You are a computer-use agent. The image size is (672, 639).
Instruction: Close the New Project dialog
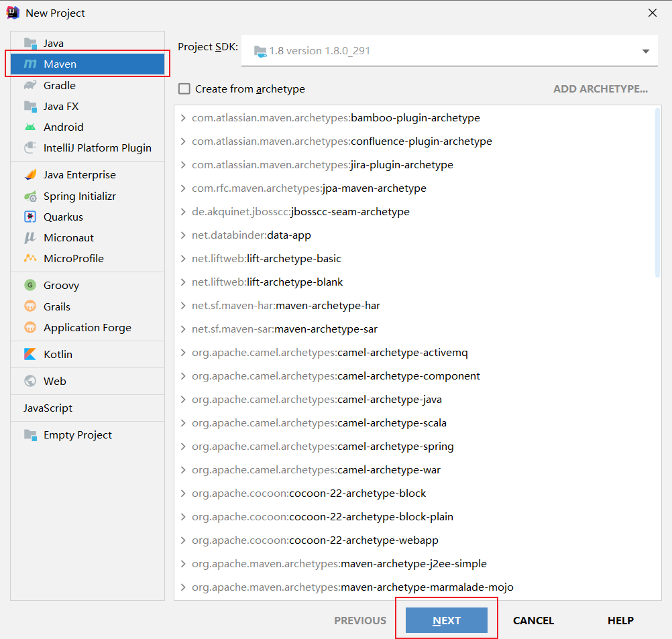(653, 13)
